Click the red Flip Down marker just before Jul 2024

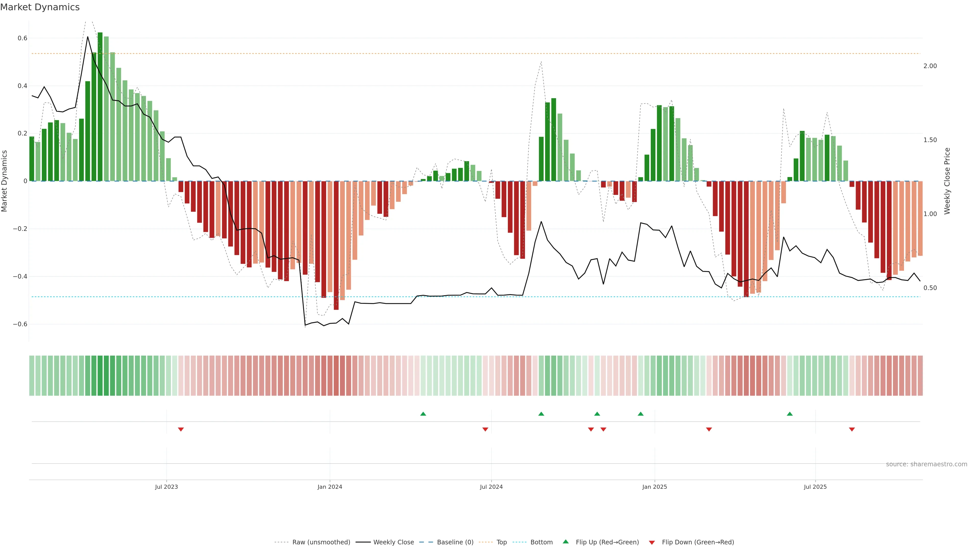pyautogui.click(x=485, y=429)
